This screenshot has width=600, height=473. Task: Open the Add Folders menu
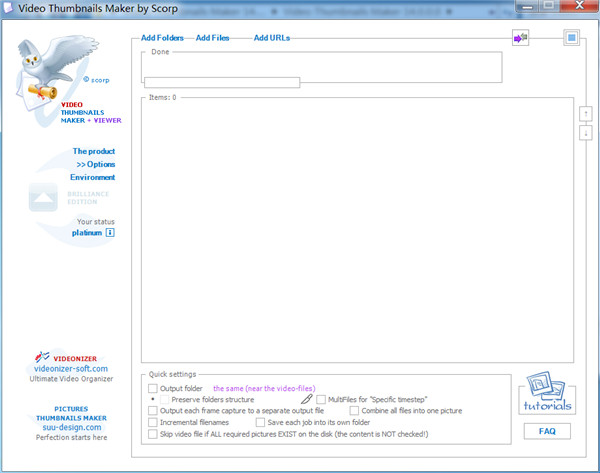click(x=162, y=38)
